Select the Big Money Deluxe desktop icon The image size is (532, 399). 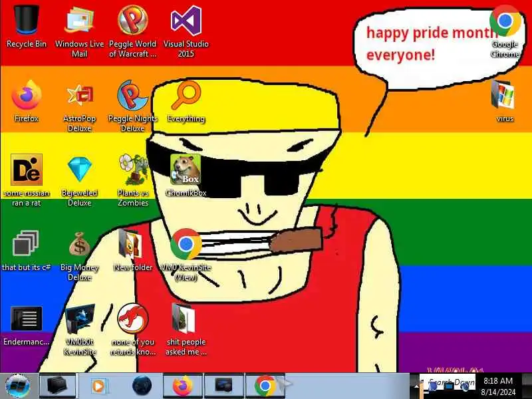pyautogui.click(x=79, y=255)
